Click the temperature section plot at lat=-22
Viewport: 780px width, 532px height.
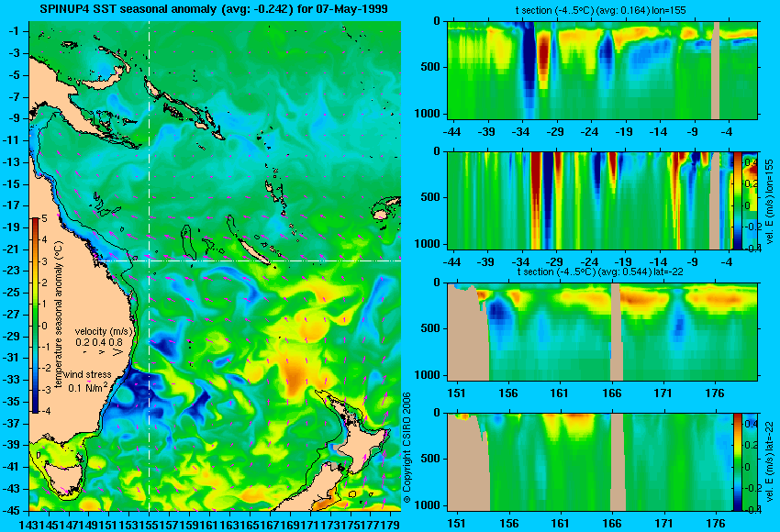[x=602, y=332]
